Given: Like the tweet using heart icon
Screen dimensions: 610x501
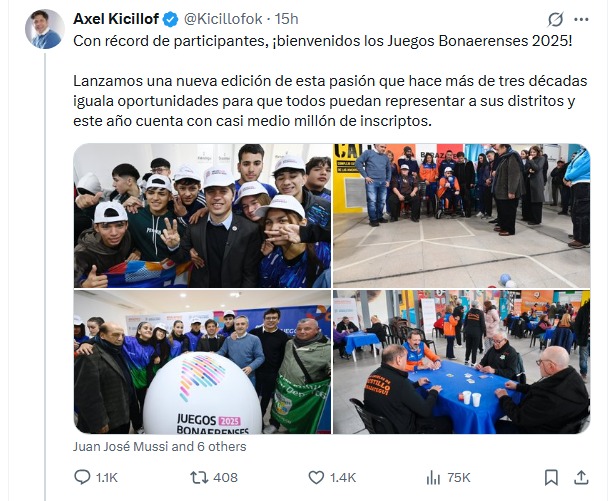Looking at the screenshot, I should [x=316, y=477].
